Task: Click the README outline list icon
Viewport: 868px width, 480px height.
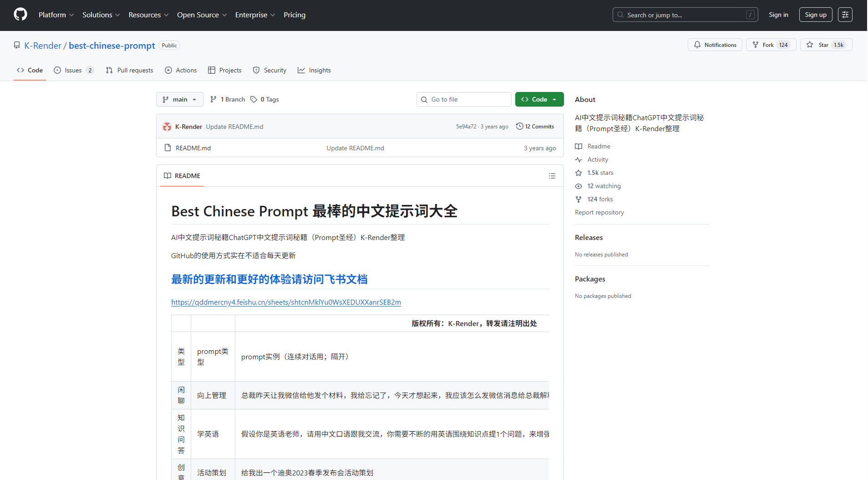Action: click(x=552, y=176)
